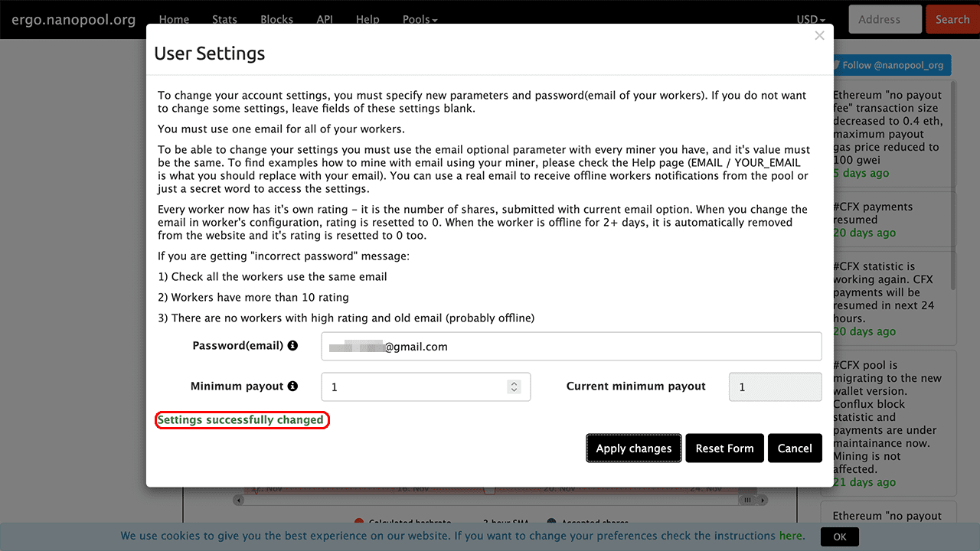Navigate to the Blocks page
This screenshot has height=551, width=980.
coord(276,20)
